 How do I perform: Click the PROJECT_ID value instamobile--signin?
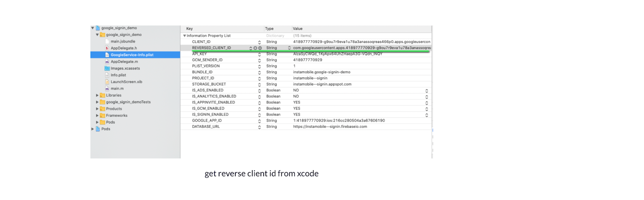(x=310, y=78)
